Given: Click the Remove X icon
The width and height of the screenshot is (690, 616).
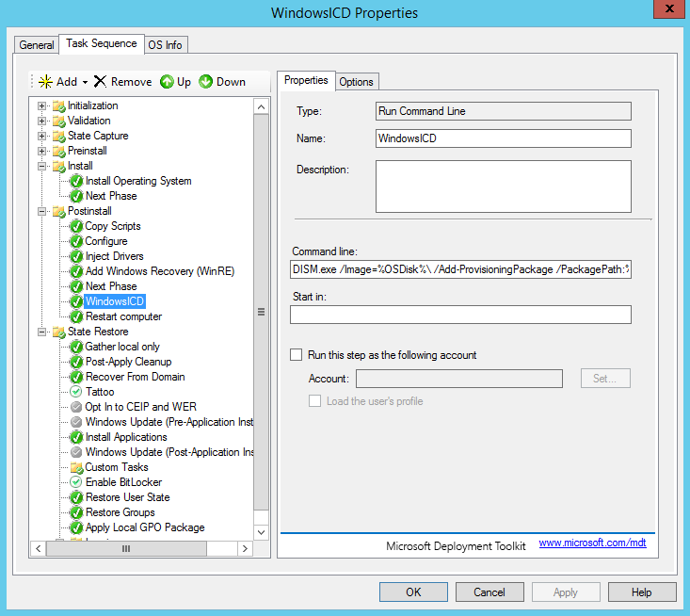Looking at the screenshot, I should tap(100, 82).
